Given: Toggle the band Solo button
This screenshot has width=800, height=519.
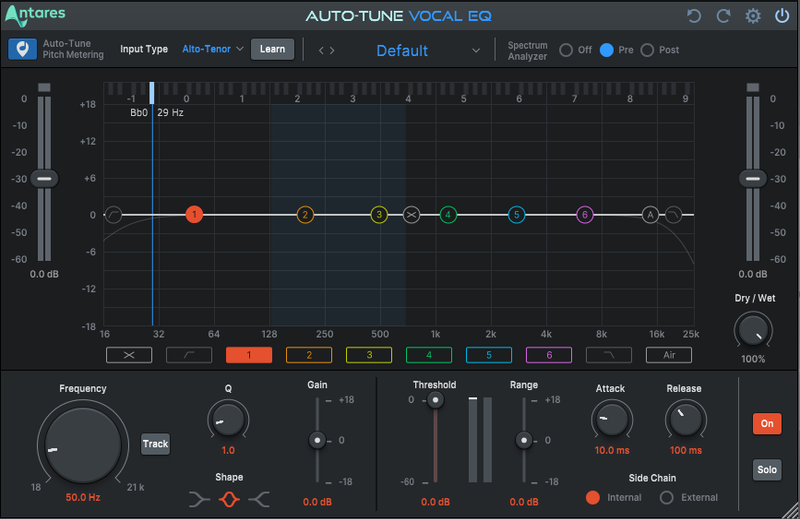Looking at the screenshot, I should click(767, 469).
